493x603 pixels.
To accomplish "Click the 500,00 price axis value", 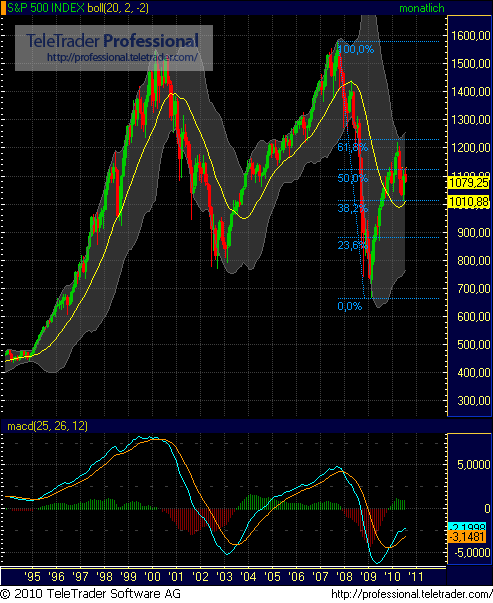I will [474, 345].
